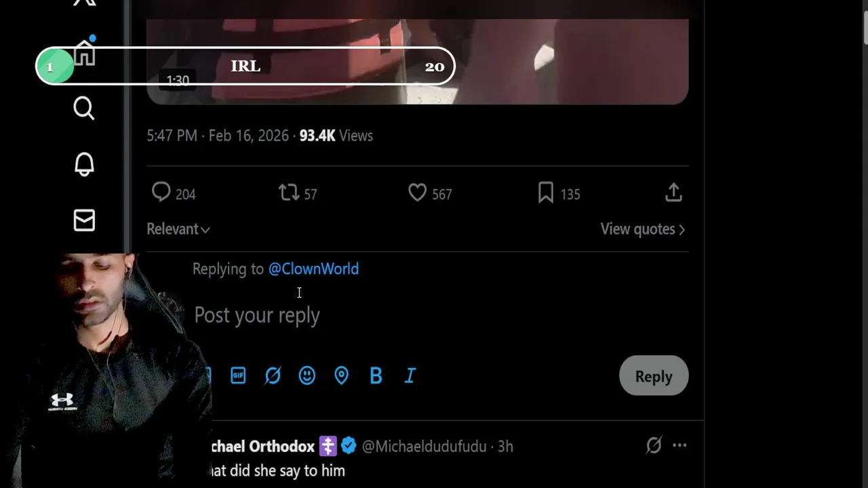Share the post via upload icon
This screenshot has width=868, height=488.
[x=673, y=193]
